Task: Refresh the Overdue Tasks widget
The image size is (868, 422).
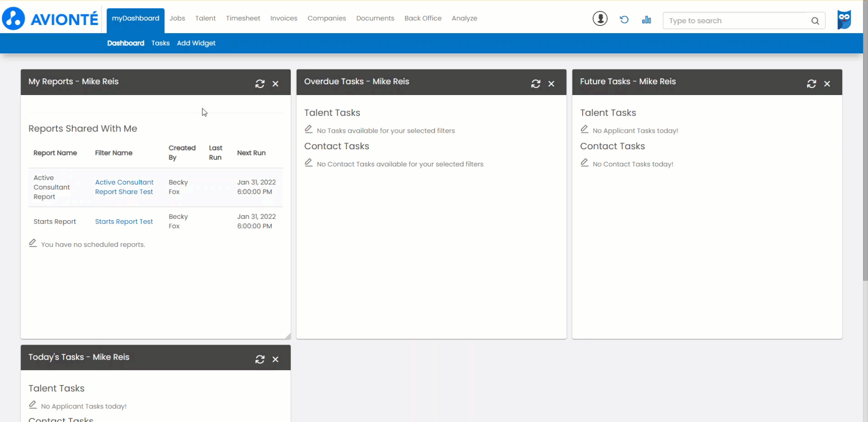Action: pyautogui.click(x=536, y=84)
